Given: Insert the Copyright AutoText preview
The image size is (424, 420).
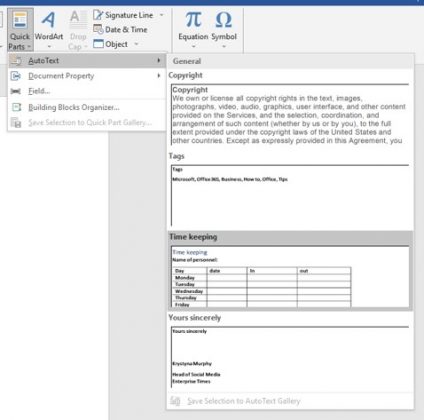Looking at the screenshot, I should tap(290, 115).
